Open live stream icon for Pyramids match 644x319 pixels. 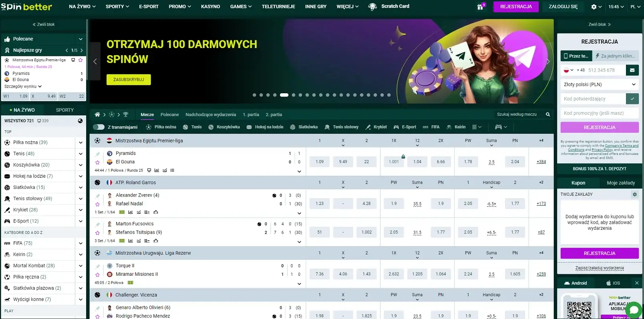click(149, 170)
